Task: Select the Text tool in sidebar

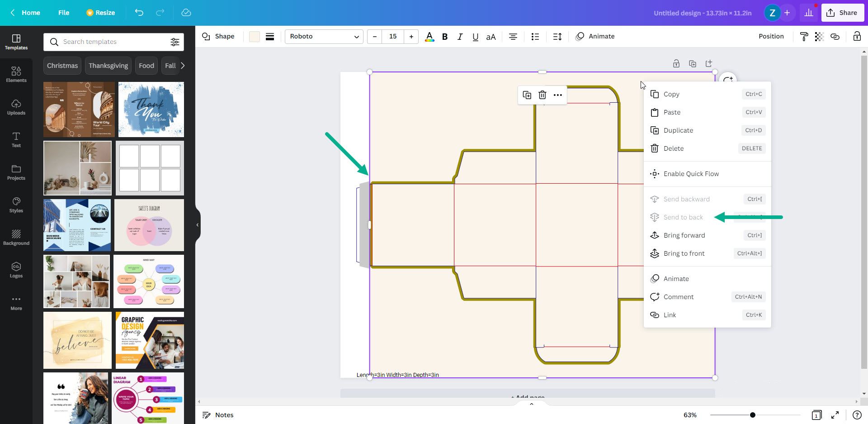Action: point(16,139)
